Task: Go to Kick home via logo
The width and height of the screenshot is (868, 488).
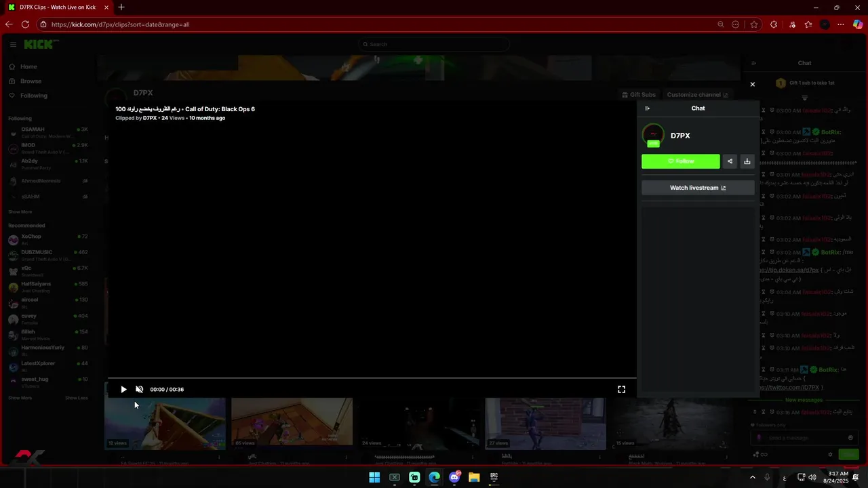Action: click(x=41, y=45)
